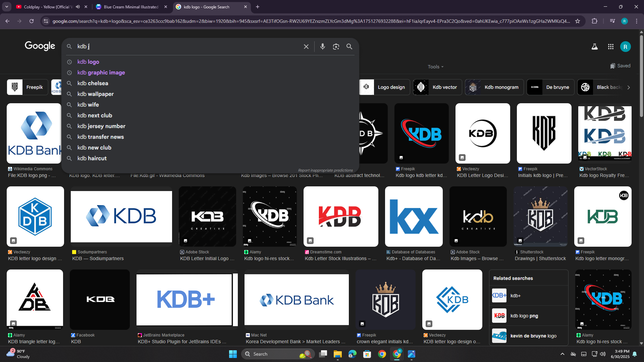This screenshot has width=644, height=362.
Task: Open Windows Start menu
Action: (233, 354)
